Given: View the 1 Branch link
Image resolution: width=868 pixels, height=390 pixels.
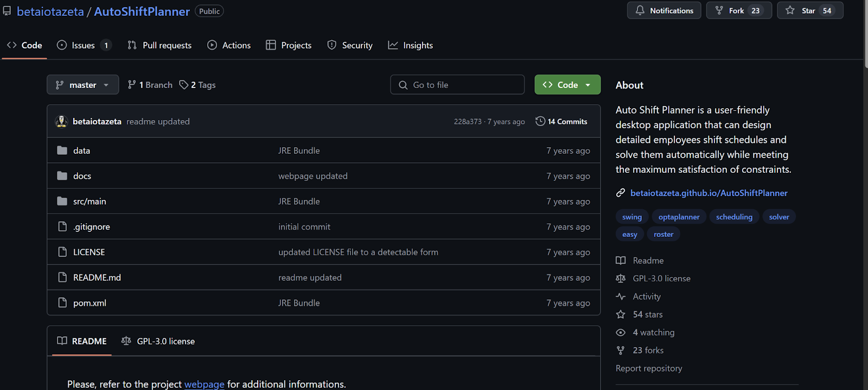Looking at the screenshot, I should [x=150, y=85].
